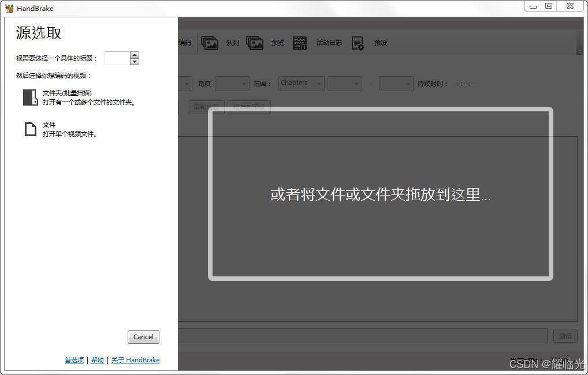This screenshot has width=588, height=375.
Task: Open the 预设 presets toolbar icon
Action: pyautogui.click(x=358, y=43)
